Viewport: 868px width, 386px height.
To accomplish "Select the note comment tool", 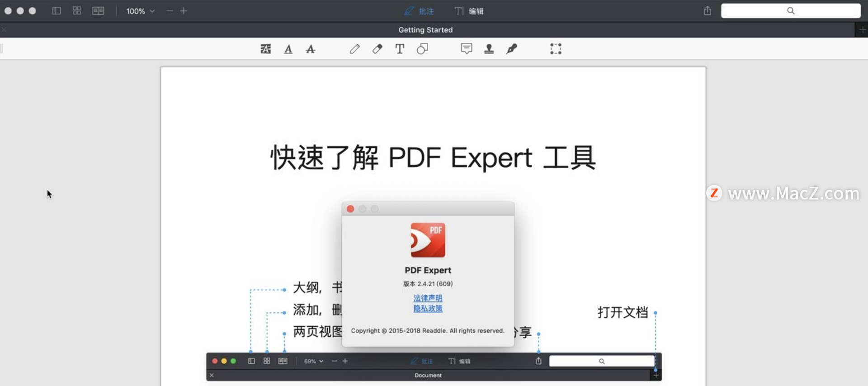I will pos(467,49).
